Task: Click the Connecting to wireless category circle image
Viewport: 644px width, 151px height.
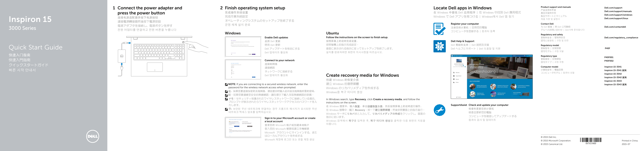Action: [513, 87]
